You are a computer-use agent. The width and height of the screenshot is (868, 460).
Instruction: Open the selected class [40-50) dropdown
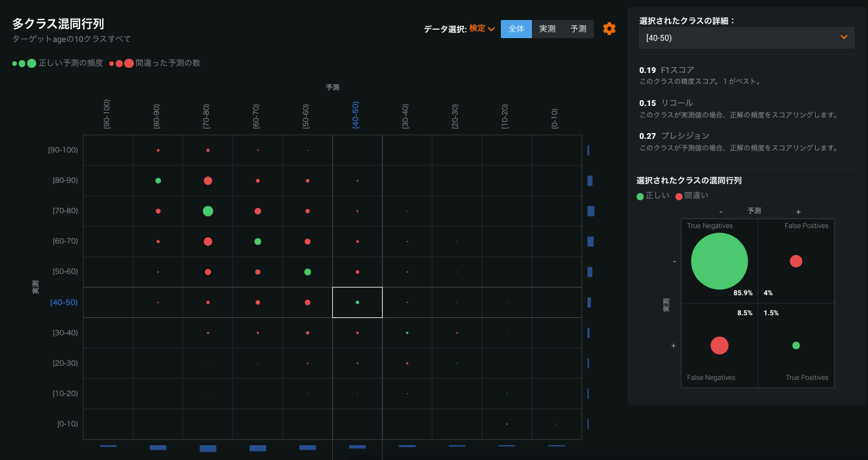point(746,38)
